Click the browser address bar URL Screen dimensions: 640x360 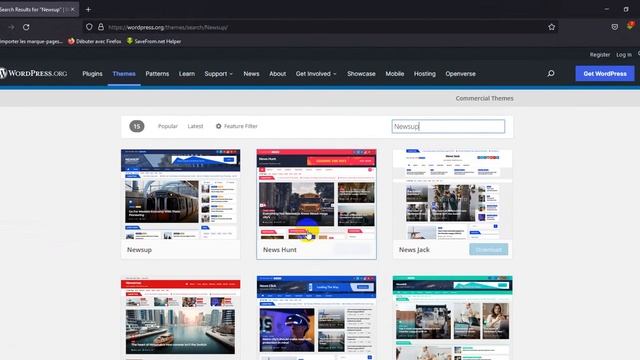click(168, 27)
